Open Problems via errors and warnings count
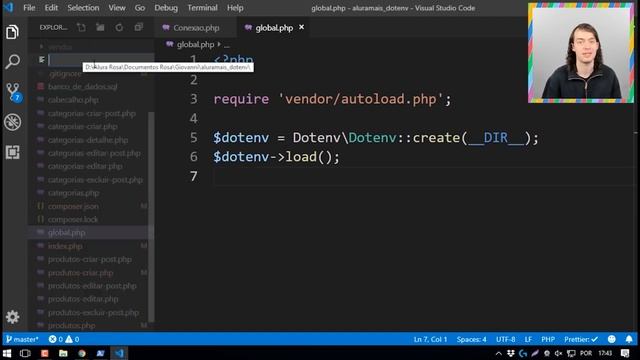Image resolution: width=640 pixels, height=360 pixels. [x=64, y=339]
